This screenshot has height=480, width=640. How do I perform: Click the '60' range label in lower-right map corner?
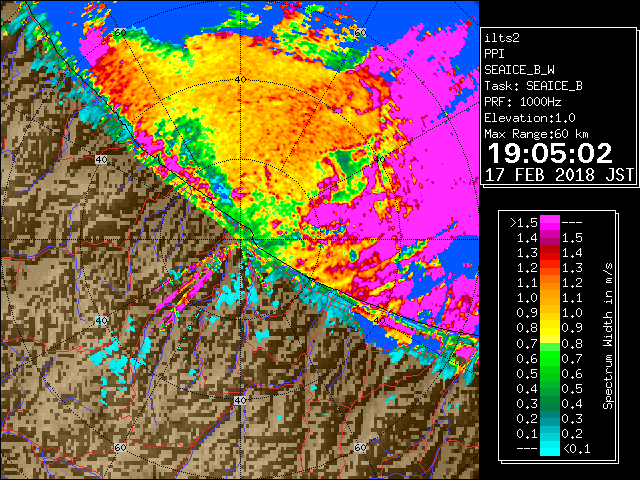point(360,447)
